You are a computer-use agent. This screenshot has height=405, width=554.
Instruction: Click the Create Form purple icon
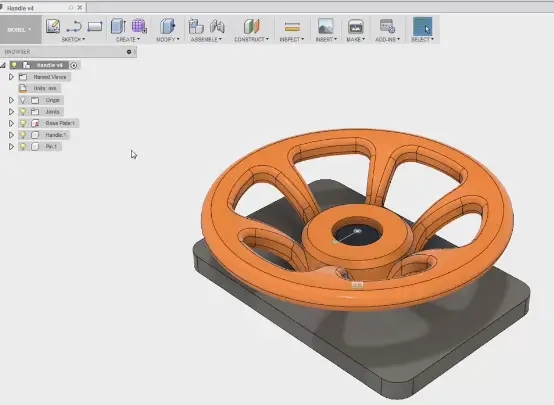[x=139, y=26]
